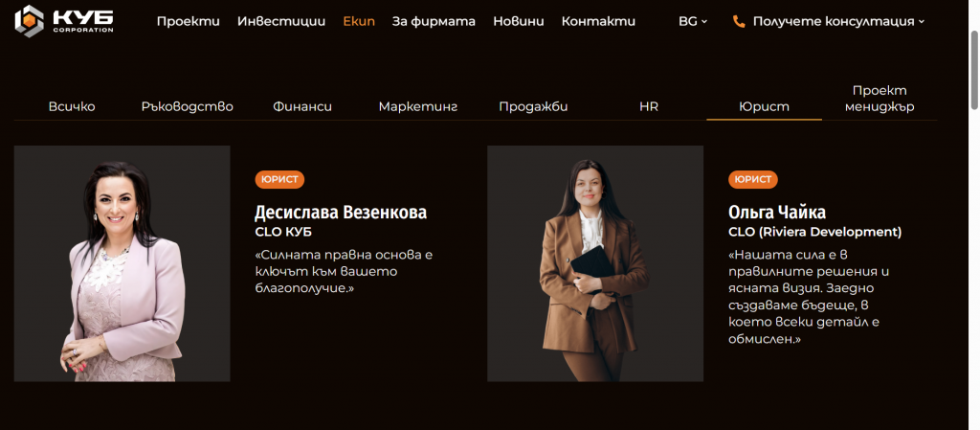Viewport: 980px width, 430px height.
Task: Click the orange phone icon
Action: (739, 21)
